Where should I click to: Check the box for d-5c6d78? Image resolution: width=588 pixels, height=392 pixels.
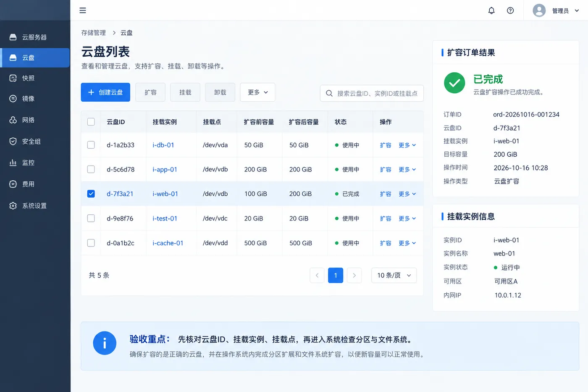point(91,169)
